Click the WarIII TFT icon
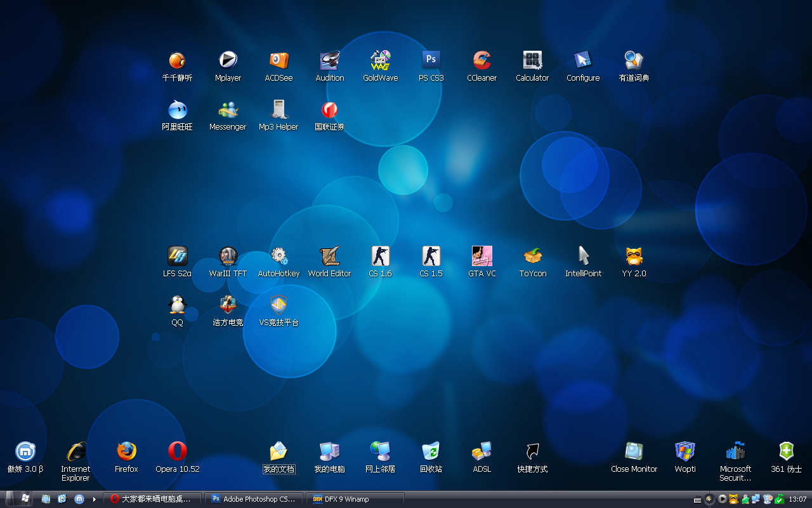Image resolution: width=812 pixels, height=508 pixels. (x=228, y=262)
